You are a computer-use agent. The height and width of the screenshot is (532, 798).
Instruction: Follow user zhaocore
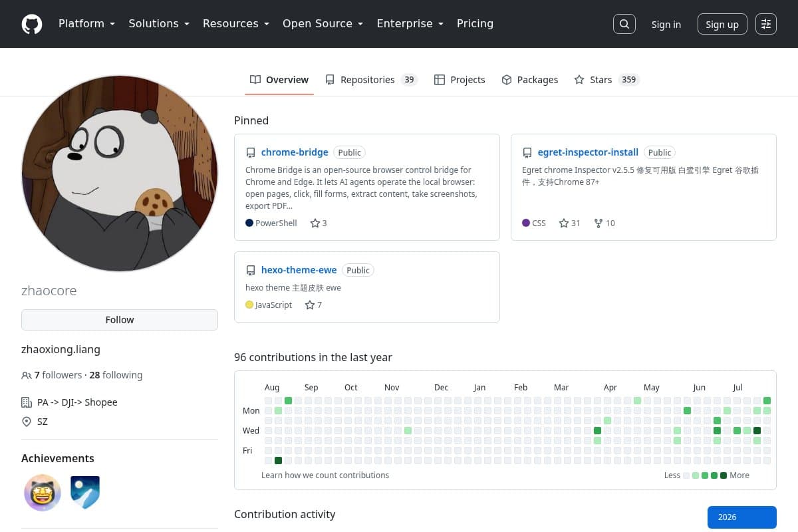[120, 320]
